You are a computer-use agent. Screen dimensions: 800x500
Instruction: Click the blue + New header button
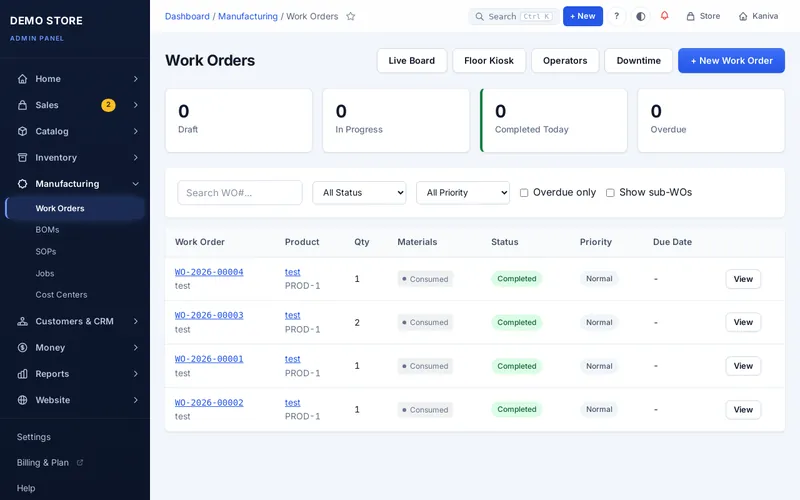[583, 16]
